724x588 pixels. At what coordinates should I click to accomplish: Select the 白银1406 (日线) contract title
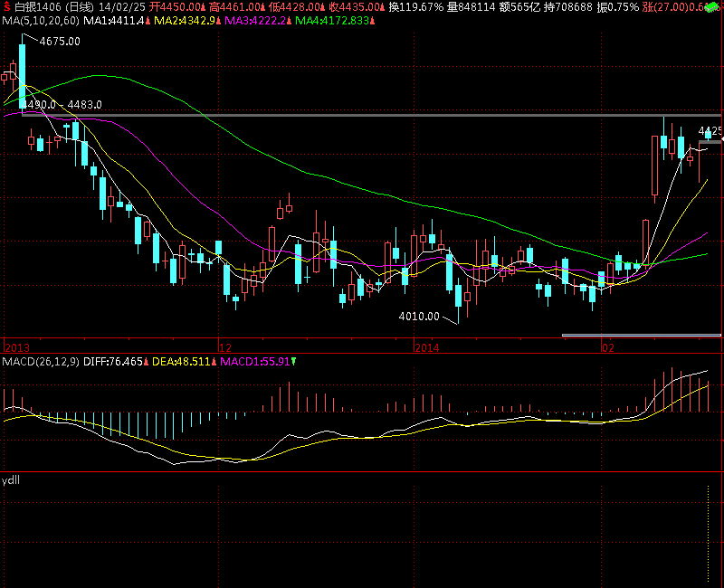(x=54, y=7)
